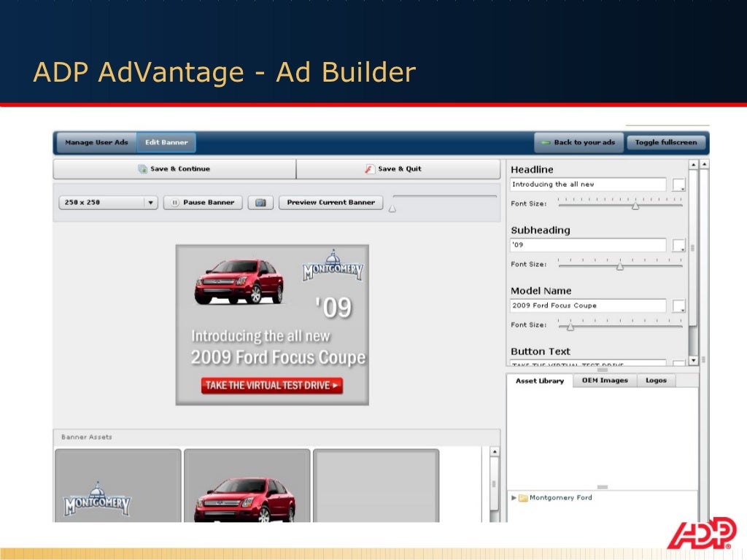Click the banner timeline slider handle
747x560 pixels.
pyautogui.click(x=392, y=209)
